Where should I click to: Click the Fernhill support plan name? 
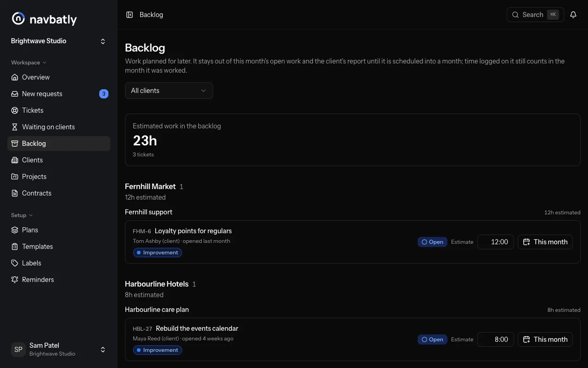(148, 212)
